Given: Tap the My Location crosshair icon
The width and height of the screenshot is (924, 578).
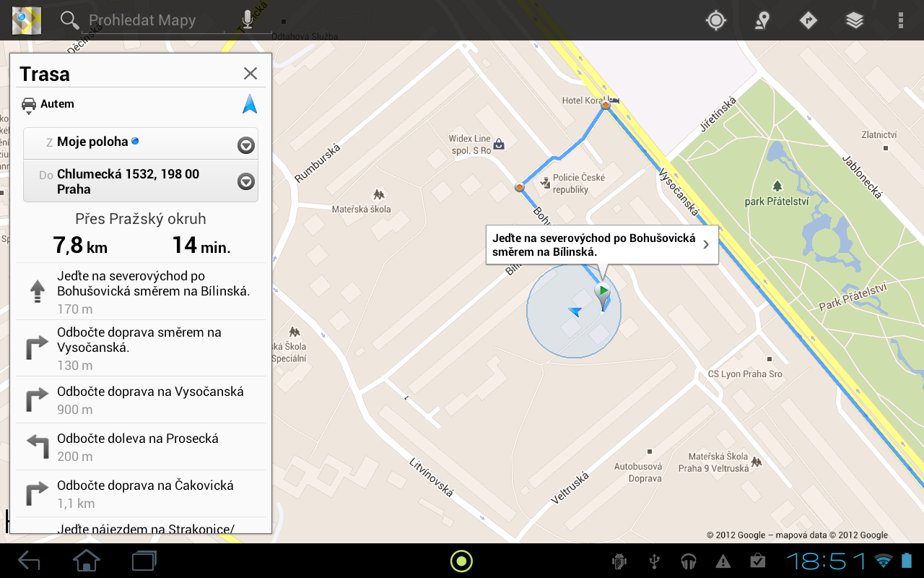Looking at the screenshot, I should coord(715,20).
